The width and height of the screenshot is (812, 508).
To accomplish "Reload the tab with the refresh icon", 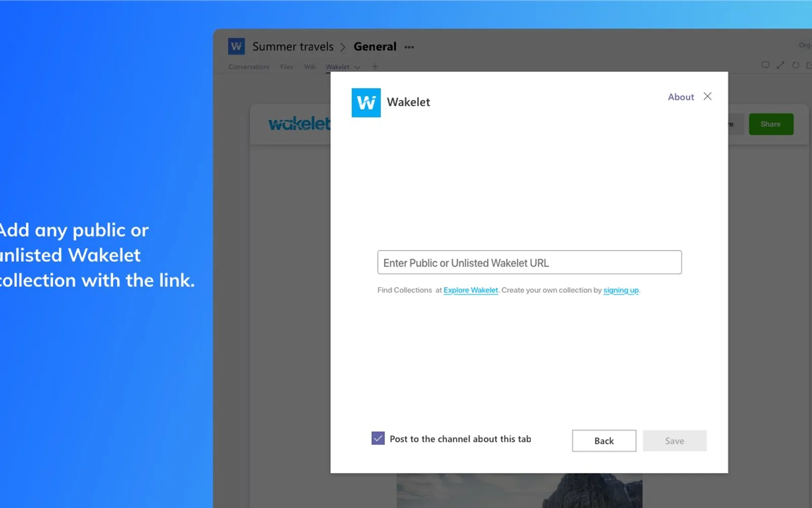I will 796,65.
